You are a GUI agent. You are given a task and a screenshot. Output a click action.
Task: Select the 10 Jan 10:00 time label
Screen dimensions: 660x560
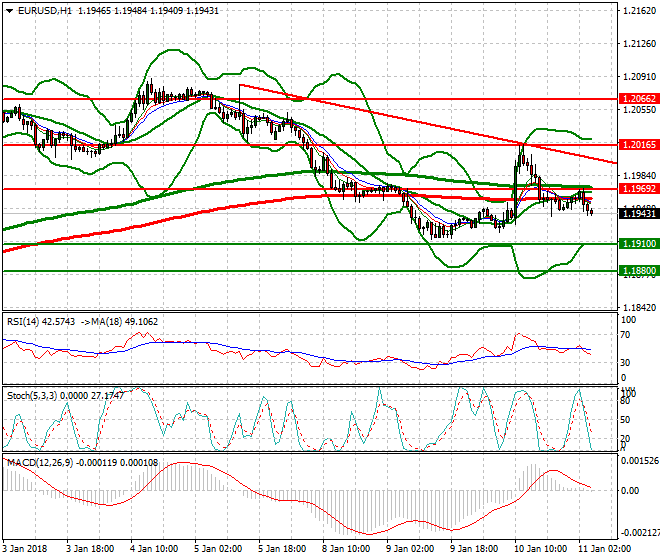539,549
